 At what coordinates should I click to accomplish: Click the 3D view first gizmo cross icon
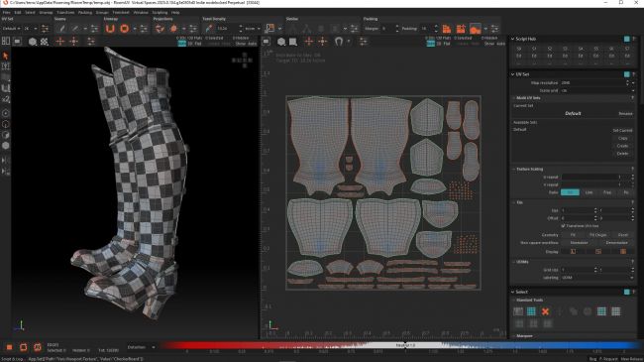60,41
